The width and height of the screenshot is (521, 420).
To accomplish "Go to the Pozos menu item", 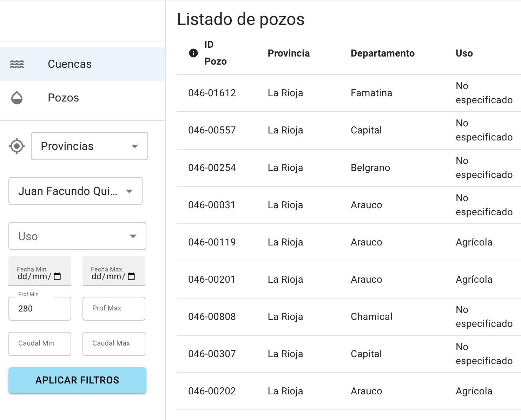I will click(x=63, y=98).
